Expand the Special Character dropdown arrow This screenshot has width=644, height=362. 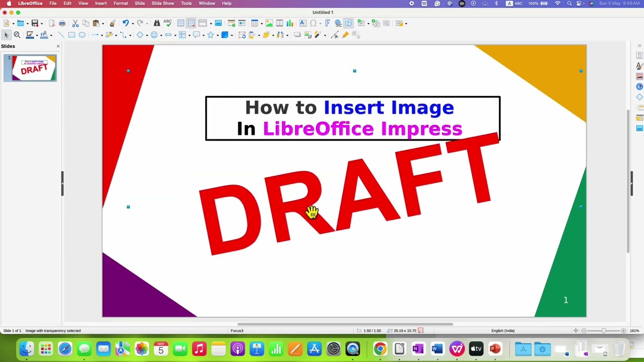[x=320, y=23]
